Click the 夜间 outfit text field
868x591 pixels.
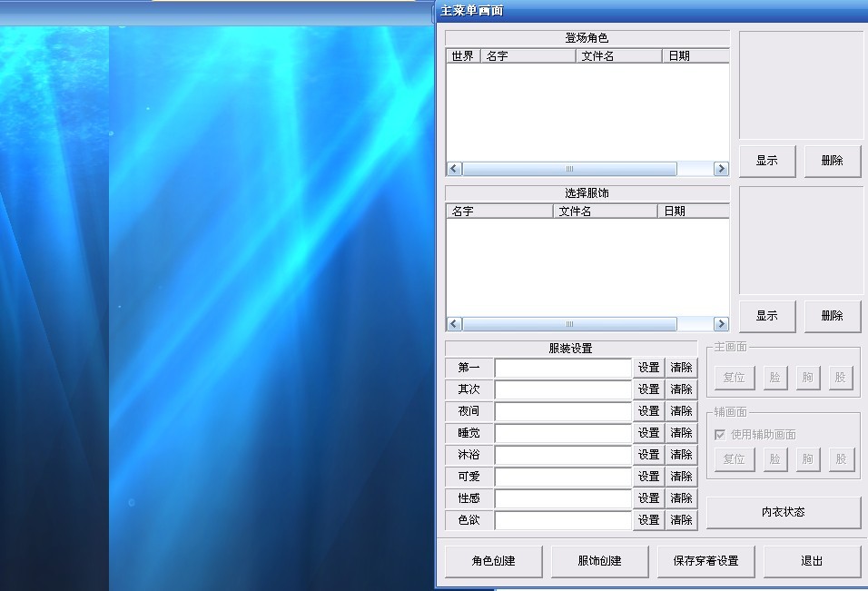(563, 411)
